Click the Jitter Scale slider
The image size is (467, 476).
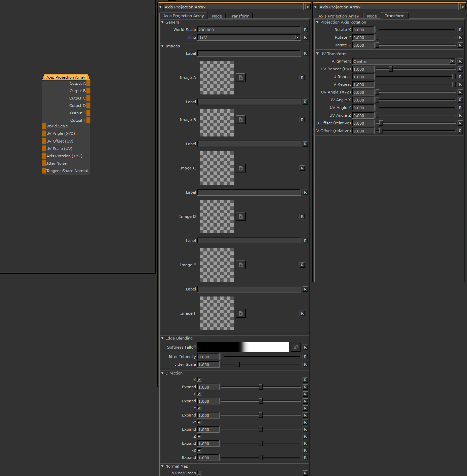[238, 364]
